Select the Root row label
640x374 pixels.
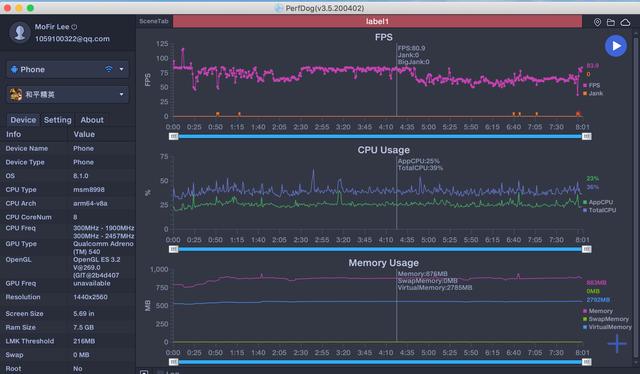coord(13,368)
